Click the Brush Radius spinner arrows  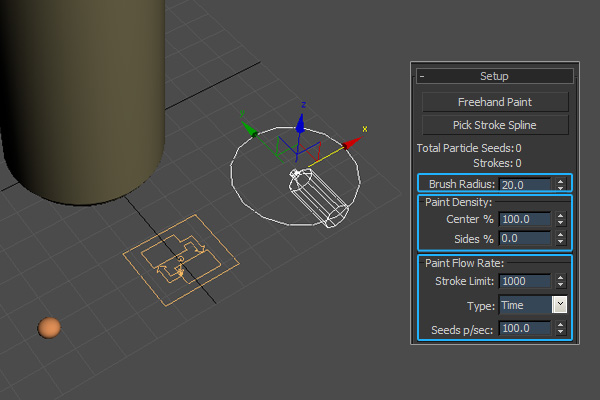(x=560, y=184)
